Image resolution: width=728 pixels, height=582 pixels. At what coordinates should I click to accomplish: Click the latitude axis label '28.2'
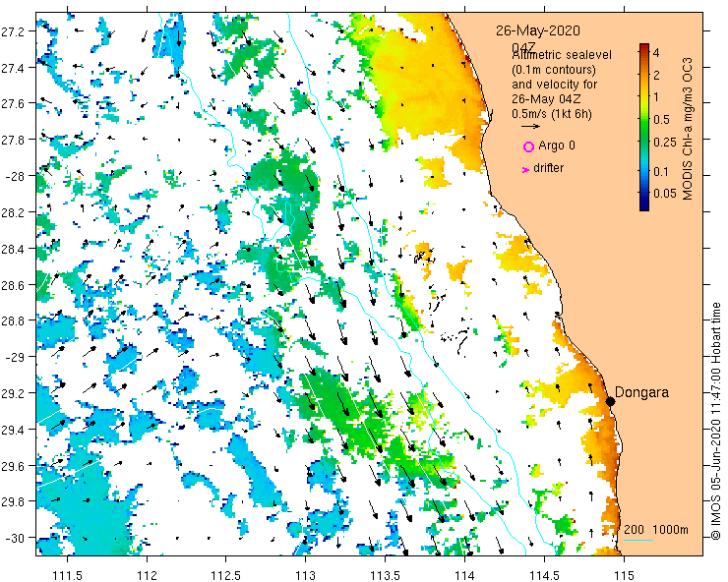pos(12,212)
